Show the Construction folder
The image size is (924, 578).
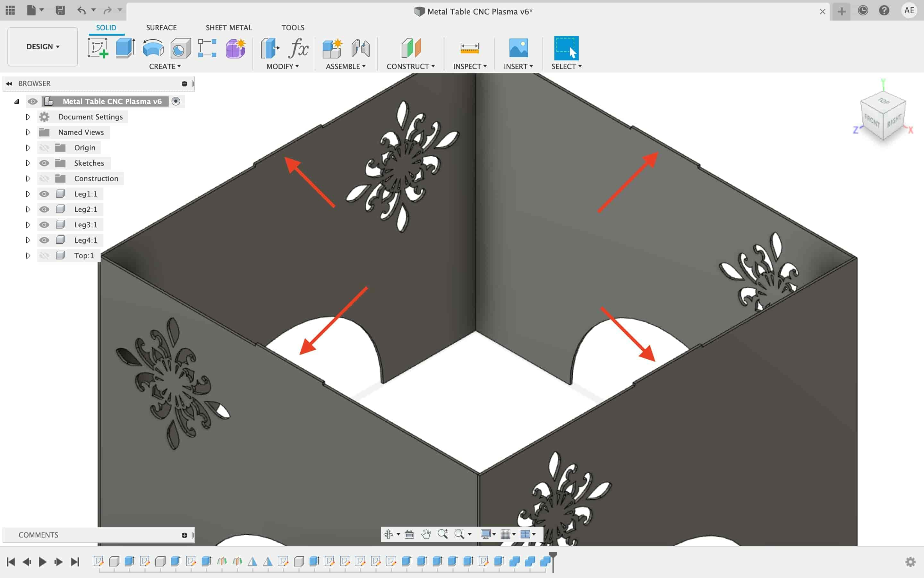(44, 179)
